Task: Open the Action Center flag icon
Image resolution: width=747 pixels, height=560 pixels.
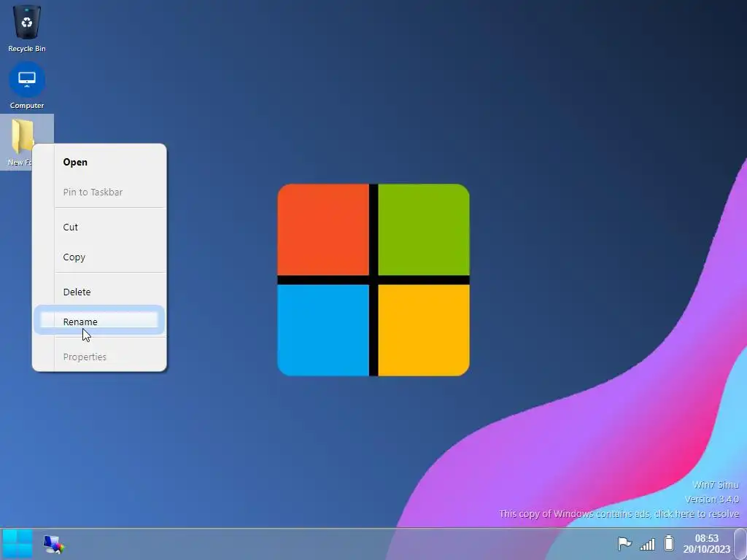Action: tap(624, 543)
